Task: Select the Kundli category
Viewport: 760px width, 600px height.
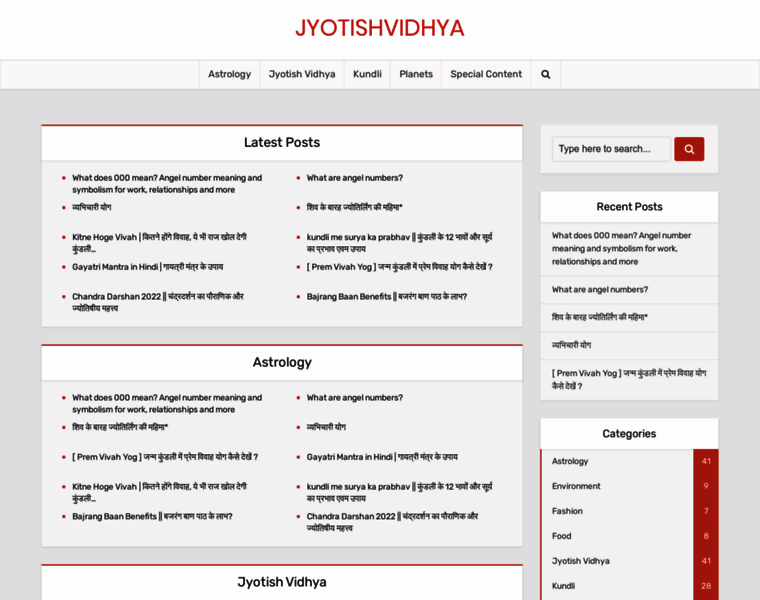Action: click(563, 586)
